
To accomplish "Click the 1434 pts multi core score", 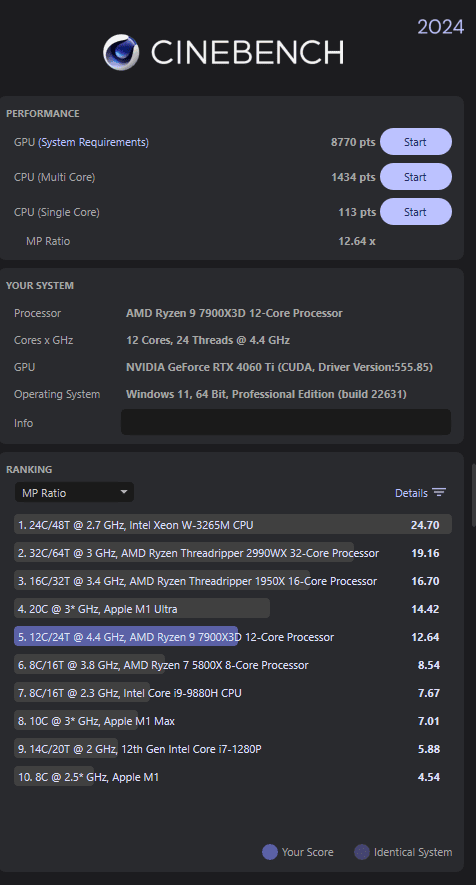I will pos(353,177).
